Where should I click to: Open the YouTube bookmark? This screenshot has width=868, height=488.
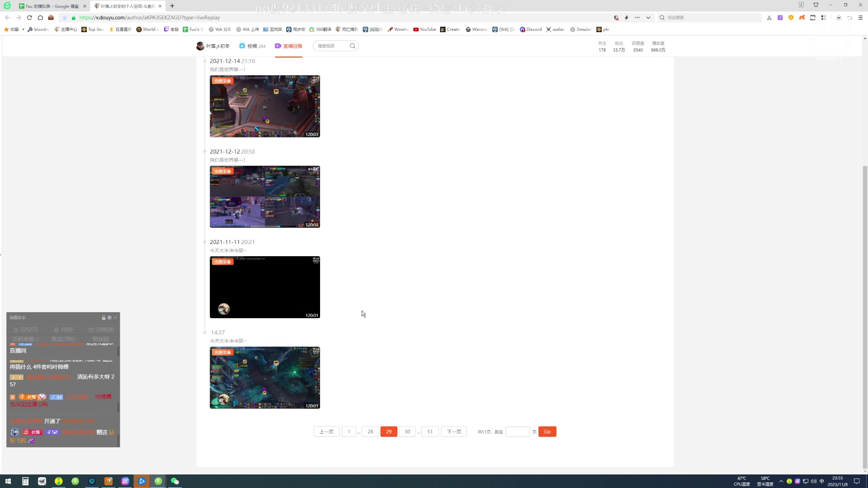pos(425,29)
